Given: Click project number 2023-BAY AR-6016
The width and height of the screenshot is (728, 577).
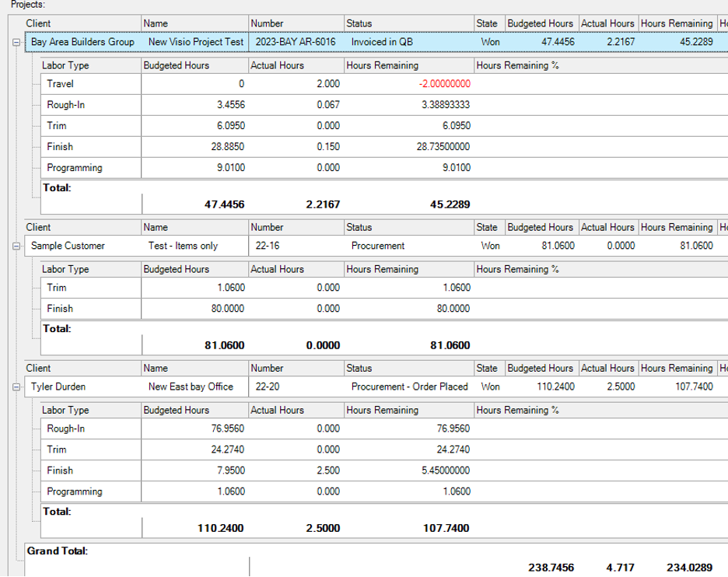Looking at the screenshot, I should point(296,42).
